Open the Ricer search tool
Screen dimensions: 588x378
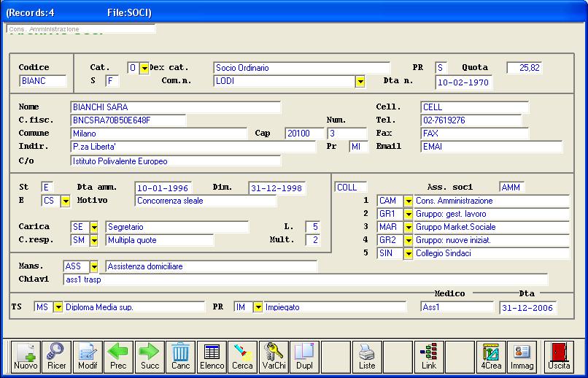tap(56, 357)
